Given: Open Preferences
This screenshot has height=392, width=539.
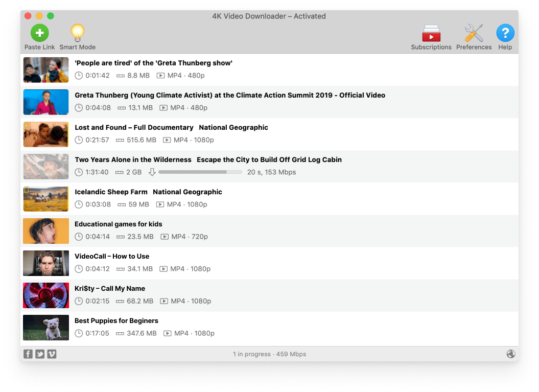Looking at the screenshot, I should click(473, 32).
